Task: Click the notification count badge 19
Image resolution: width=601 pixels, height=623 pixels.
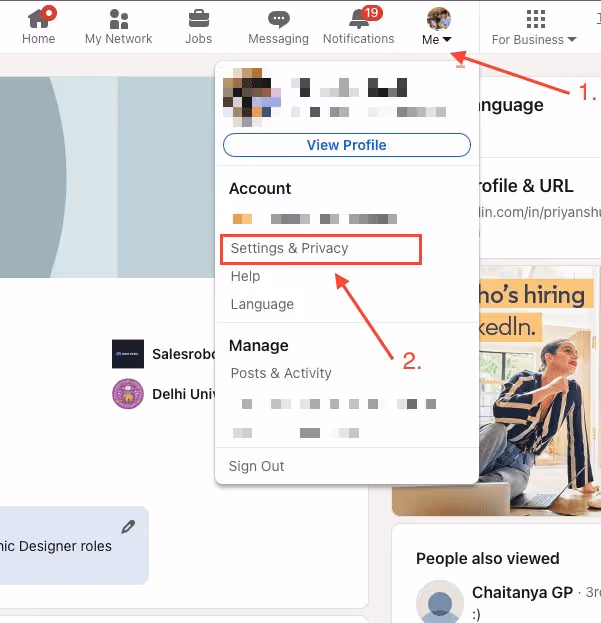Action: point(372,13)
